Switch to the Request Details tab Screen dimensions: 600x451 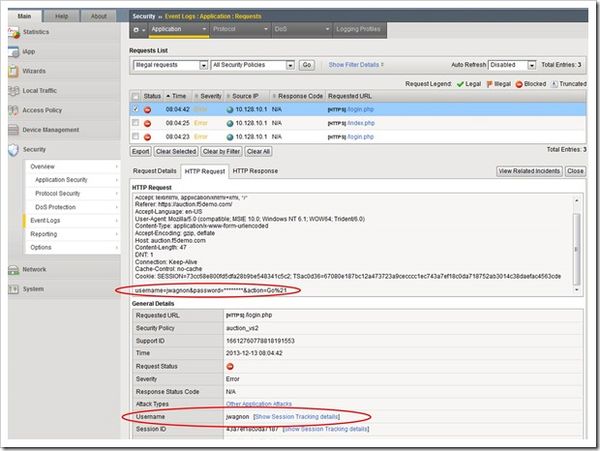[154, 172]
